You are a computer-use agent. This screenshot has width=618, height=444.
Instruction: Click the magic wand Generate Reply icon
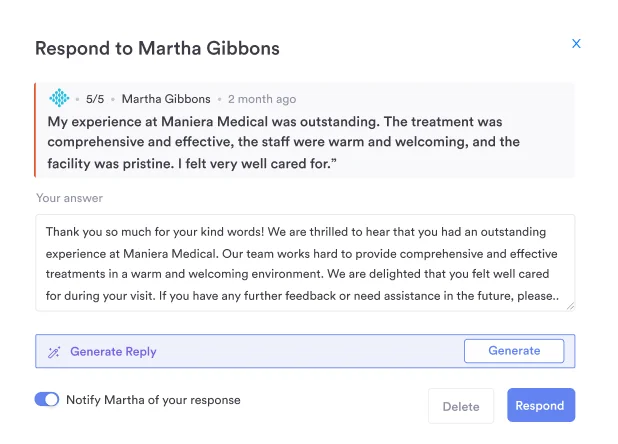click(x=54, y=352)
